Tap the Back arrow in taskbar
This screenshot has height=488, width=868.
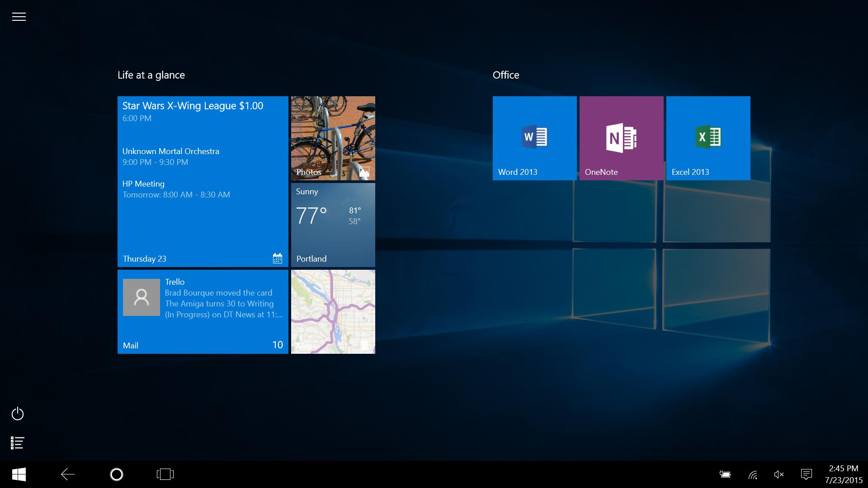click(68, 474)
